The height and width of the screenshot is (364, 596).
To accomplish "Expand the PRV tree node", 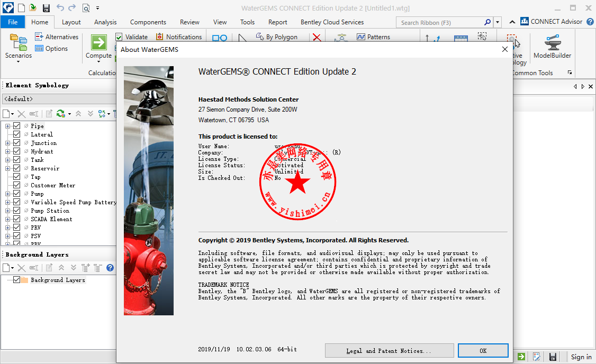I will tap(7, 228).
